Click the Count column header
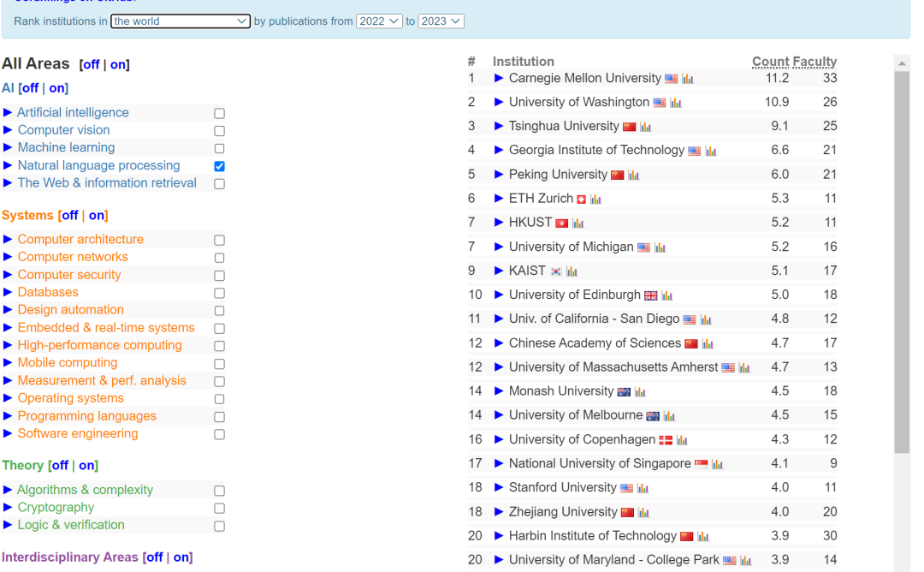Viewport: 924px width, 572px height. point(770,62)
